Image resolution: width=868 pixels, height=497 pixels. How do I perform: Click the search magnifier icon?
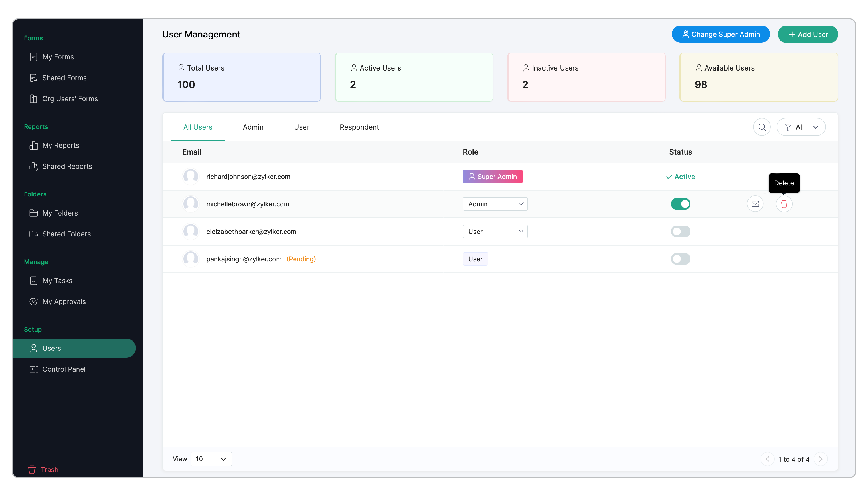pyautogui.click(x=762, y=127)
